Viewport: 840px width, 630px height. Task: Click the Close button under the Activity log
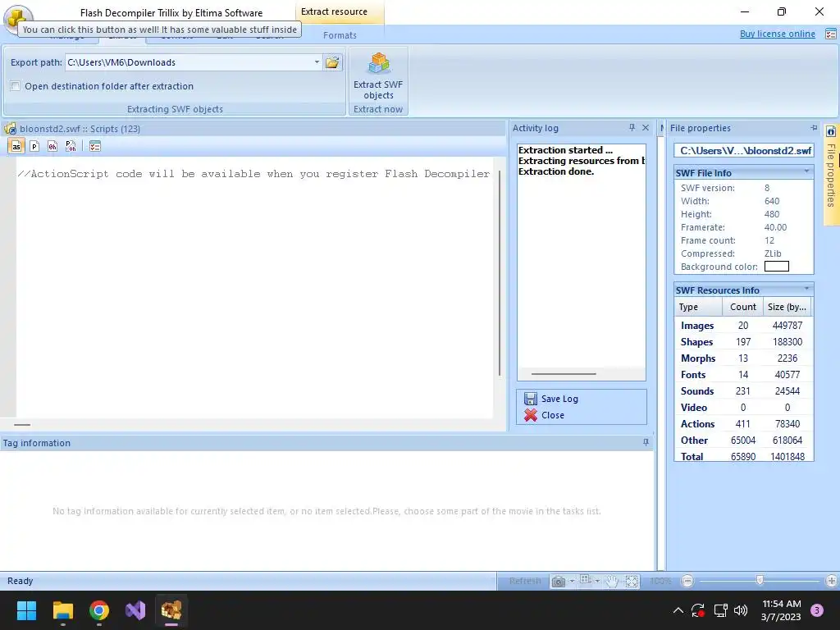545,415
